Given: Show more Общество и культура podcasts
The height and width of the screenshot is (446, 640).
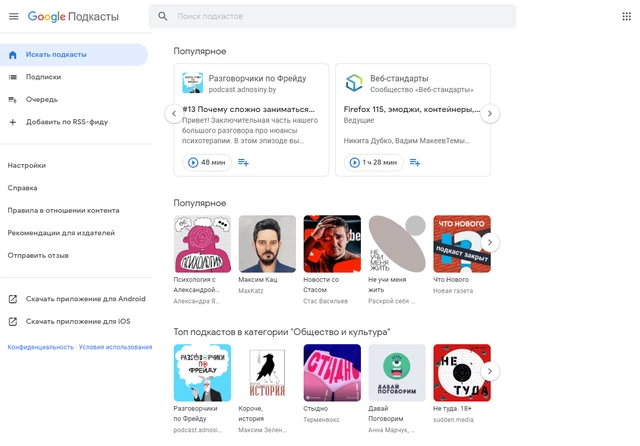Looking at the screenshot, I should click(490, 372).
